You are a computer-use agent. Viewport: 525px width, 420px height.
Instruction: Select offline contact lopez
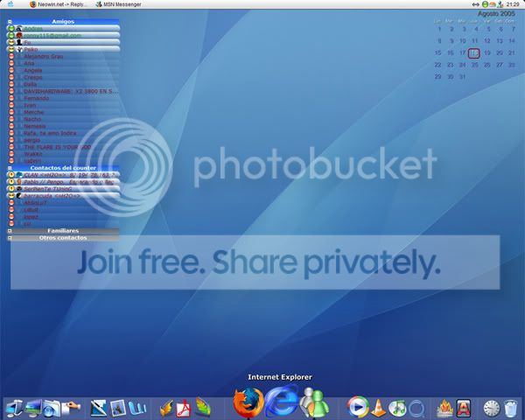[x=63, y=217]
